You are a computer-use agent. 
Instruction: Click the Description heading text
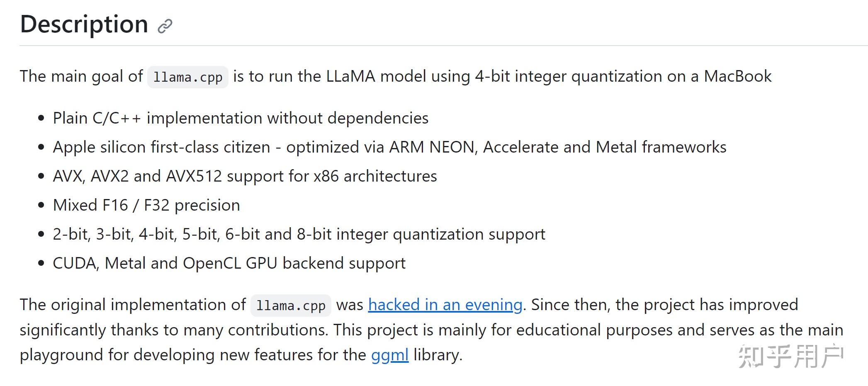84,24
